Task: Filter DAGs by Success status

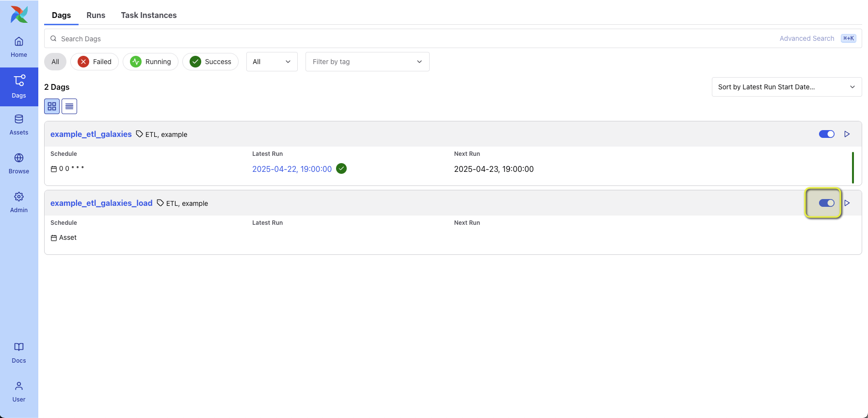Action: tap(210, 62)
